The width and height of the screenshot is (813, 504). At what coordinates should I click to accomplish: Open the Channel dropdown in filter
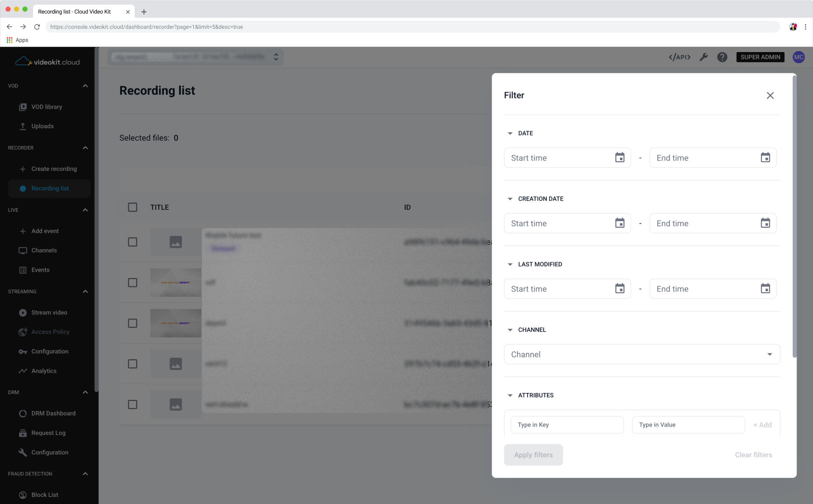pos(642,354)
